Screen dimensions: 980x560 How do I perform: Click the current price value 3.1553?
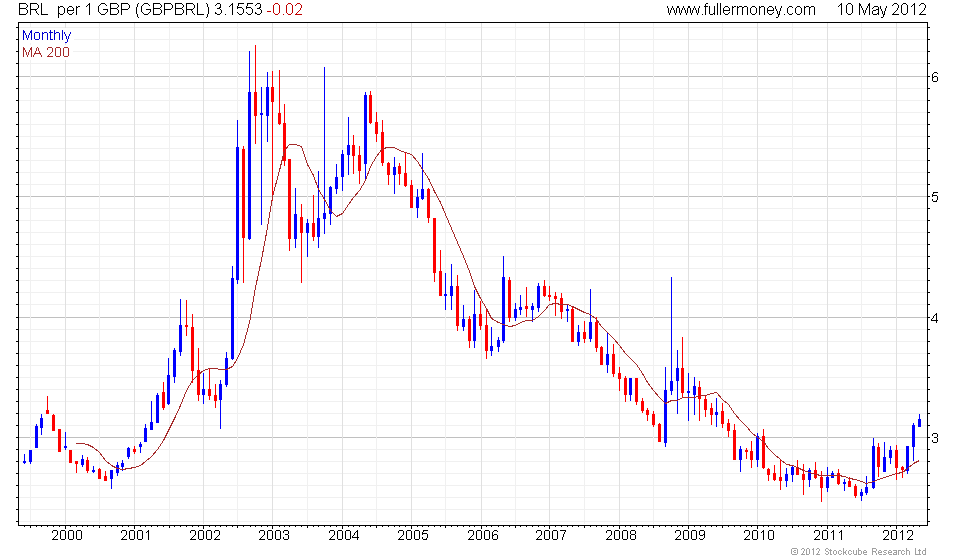pos(238,10)
